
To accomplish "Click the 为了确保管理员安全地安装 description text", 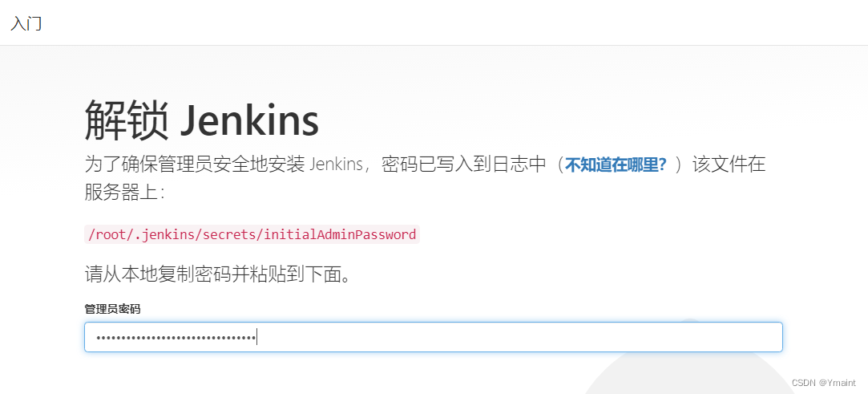I will point(194,165).
